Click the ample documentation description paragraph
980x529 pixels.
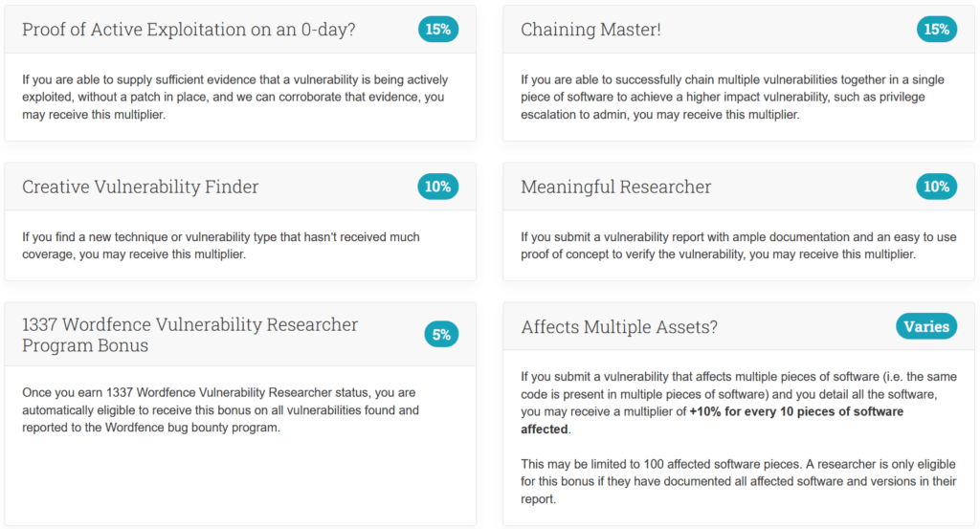(x=739, y=246)
